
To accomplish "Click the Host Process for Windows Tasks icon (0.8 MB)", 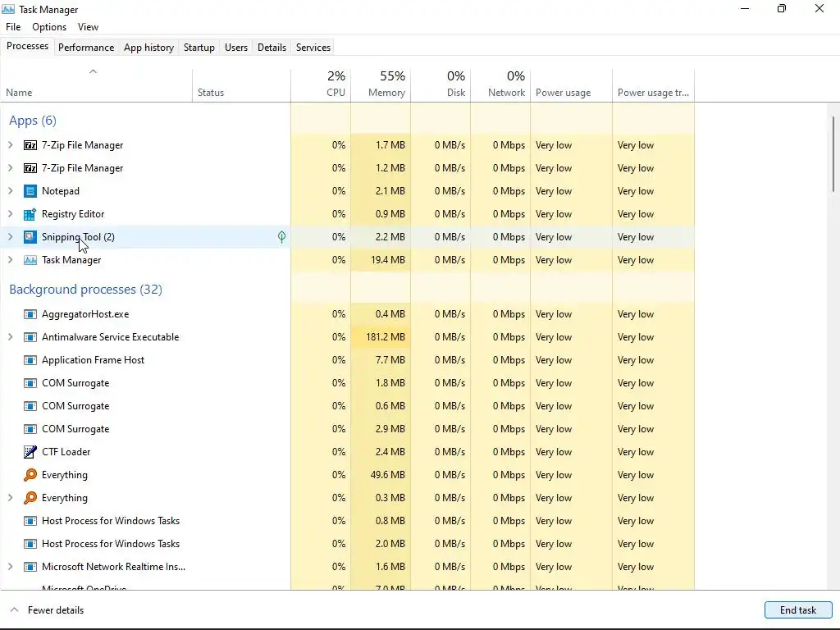I will (30, 521).
